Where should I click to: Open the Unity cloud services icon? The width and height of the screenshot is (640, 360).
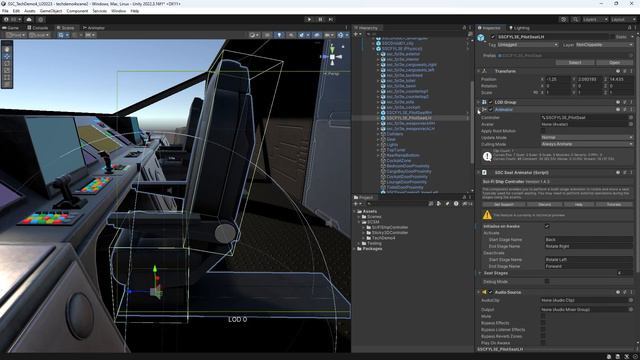(29, 19)
